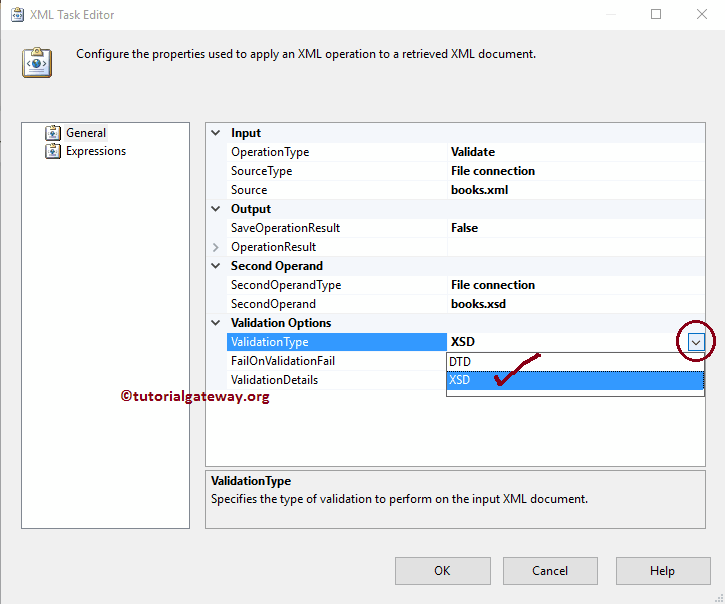The width and height of the screenshot is (725, 604).
Task: Click the XML Task Editor title icon
Action: (18, 15)
